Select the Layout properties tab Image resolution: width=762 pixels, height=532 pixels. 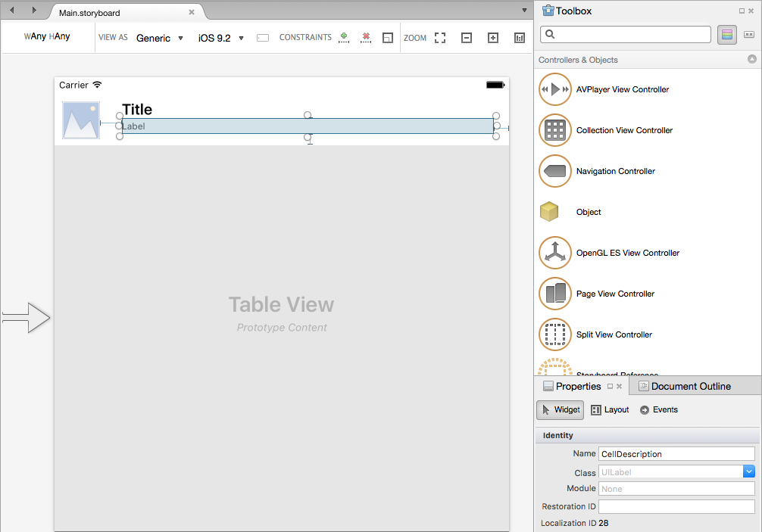pyautogui.click(x=610, y=409)
